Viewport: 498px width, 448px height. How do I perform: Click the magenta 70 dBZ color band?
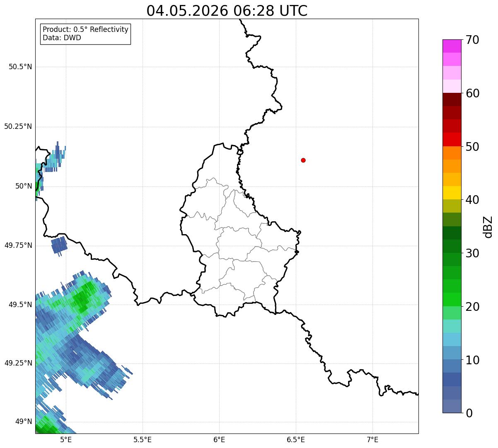[x=452, y=46]
